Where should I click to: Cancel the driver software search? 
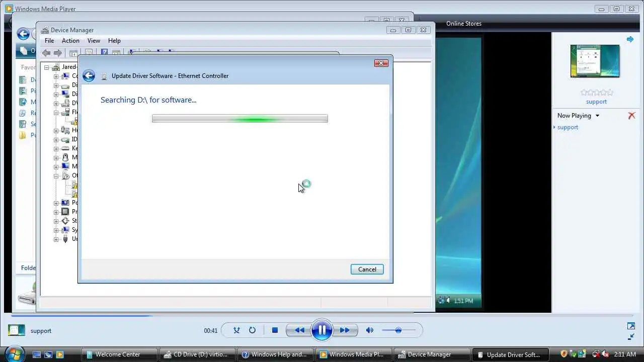tap(367, 269)
